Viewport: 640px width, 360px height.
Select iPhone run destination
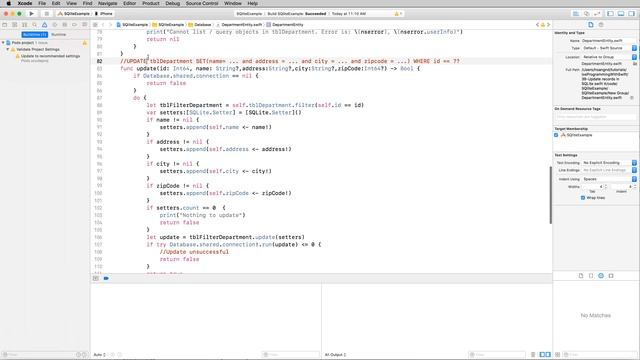pos(104,13)
